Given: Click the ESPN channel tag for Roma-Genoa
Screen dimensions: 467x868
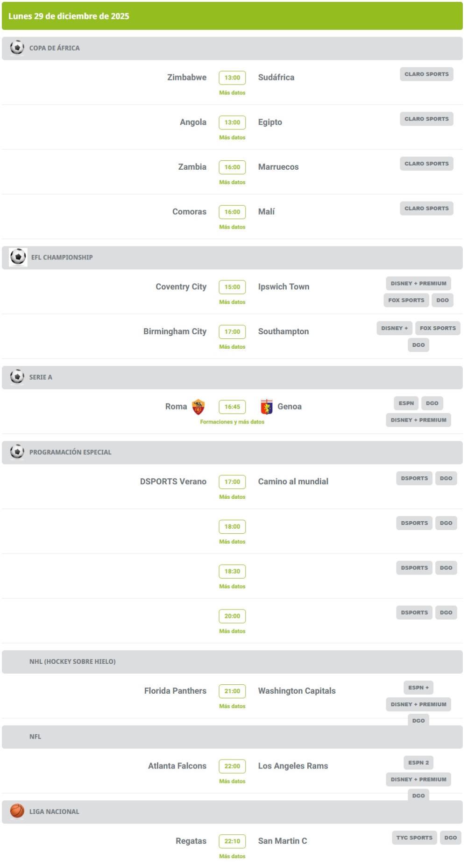Looking at the screenshot, I should point(406,403).
